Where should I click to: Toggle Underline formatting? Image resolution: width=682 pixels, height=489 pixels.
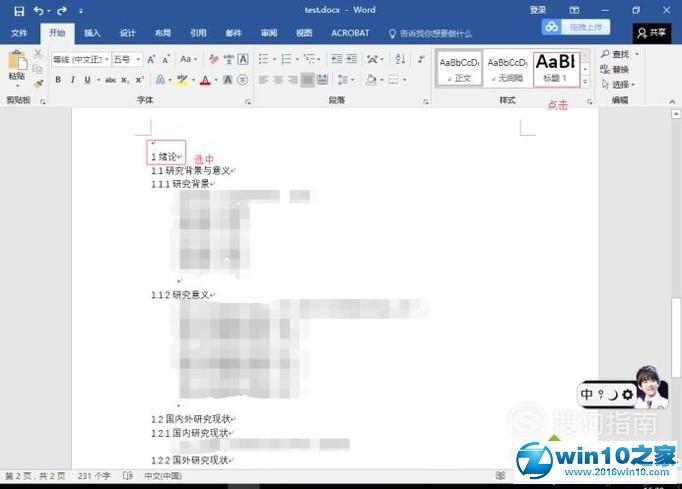click(87, 80)
